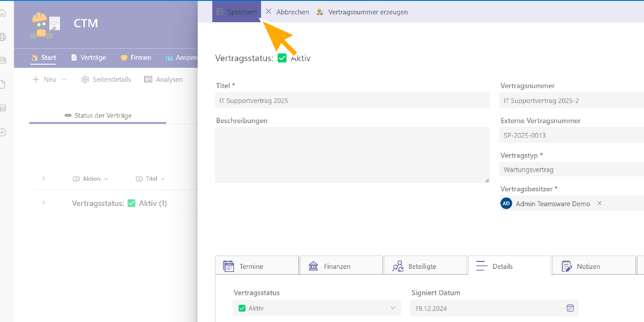Click Vertragsnummer erzeugen worker icon
Screen dimensions: 644x322
point(320,12)
